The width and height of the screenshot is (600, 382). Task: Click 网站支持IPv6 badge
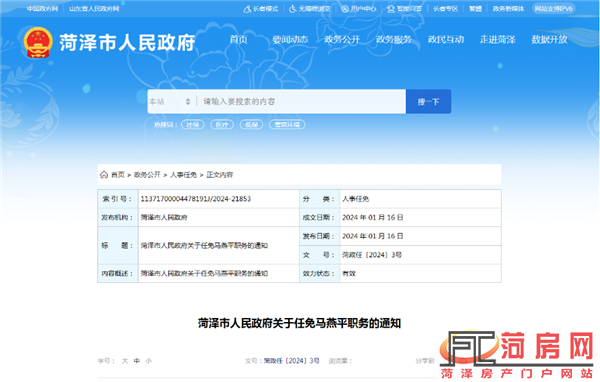553,9
